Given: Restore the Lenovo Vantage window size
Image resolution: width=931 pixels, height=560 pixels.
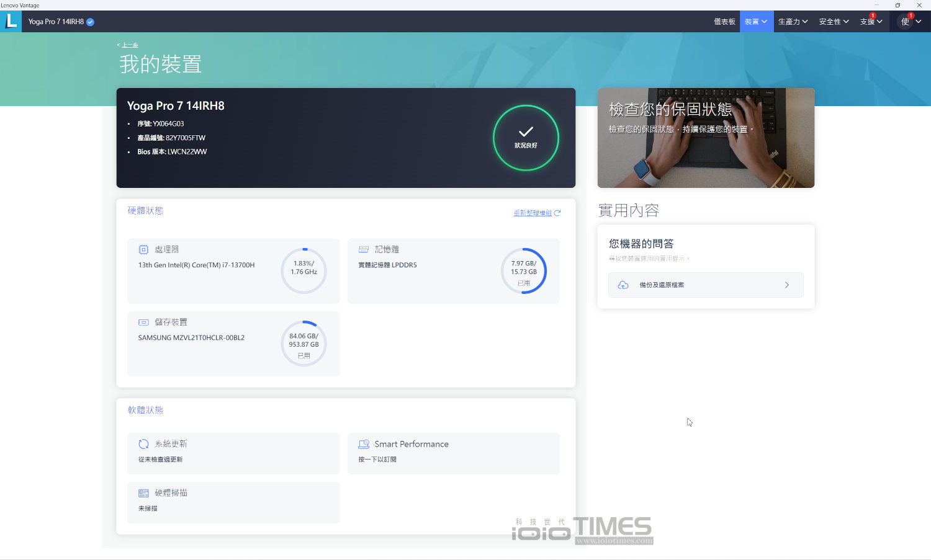Looking at the screenshot, I should (897, 5).
